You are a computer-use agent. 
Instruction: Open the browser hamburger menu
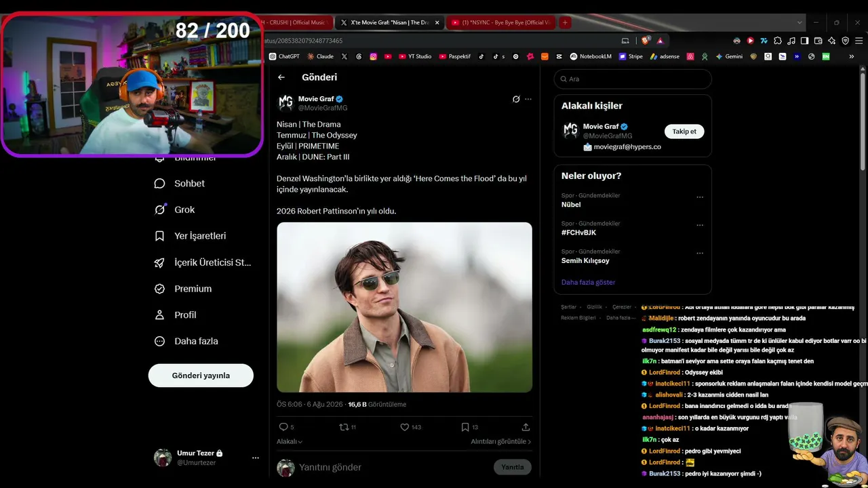[859, 41]
